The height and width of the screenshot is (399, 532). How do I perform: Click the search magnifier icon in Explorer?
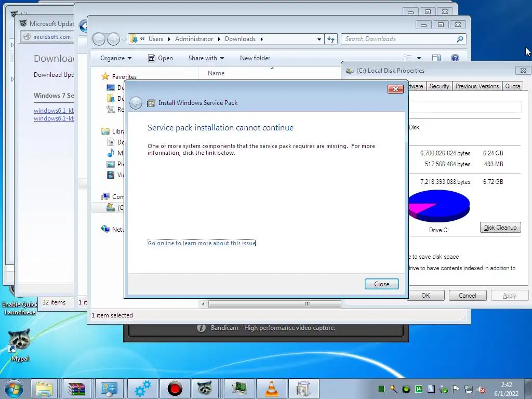460,39
